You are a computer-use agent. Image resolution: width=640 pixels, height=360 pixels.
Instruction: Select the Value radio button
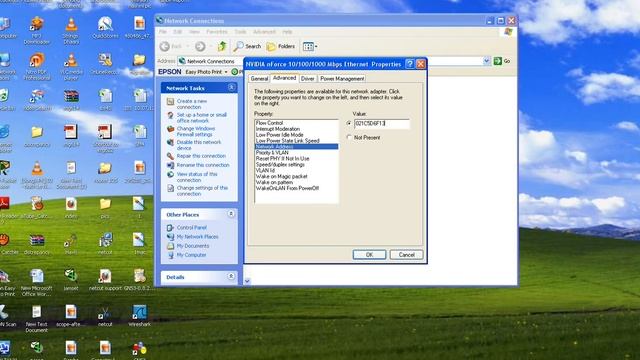tap(349, 123)
